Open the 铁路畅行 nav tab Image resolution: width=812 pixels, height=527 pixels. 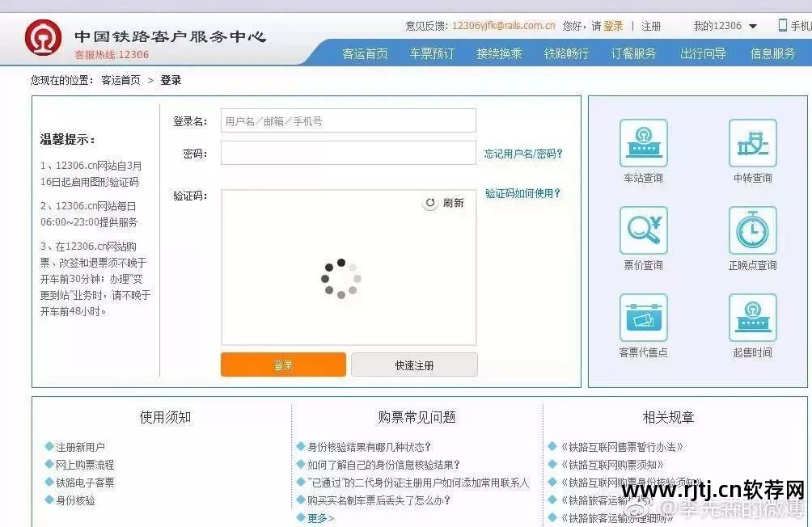coord(566,53)
